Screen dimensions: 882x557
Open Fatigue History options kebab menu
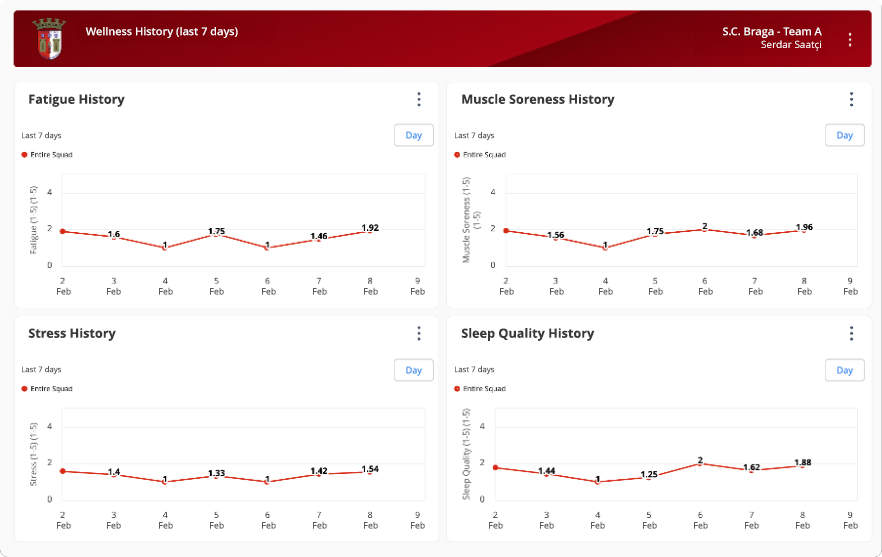418,100
